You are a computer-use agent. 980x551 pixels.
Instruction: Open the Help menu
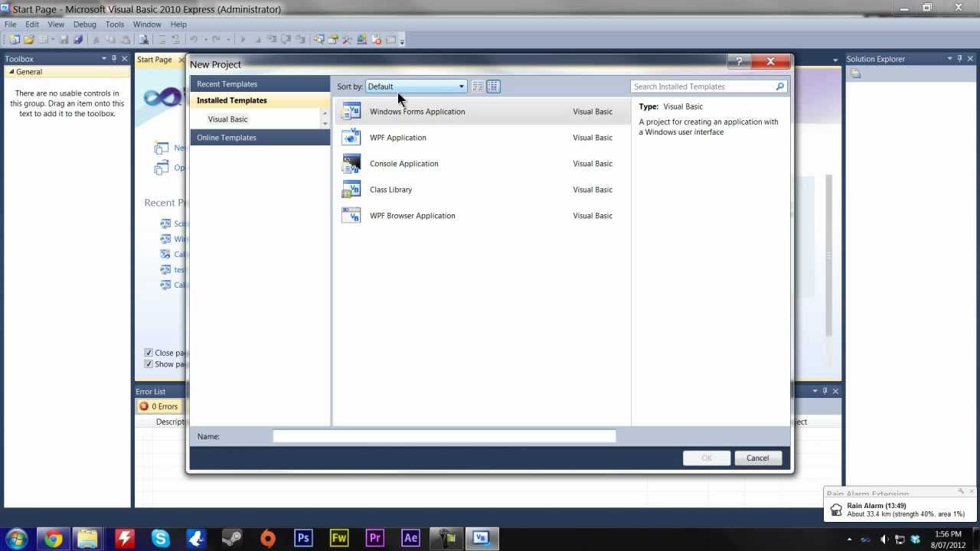[x=178, y=24]
